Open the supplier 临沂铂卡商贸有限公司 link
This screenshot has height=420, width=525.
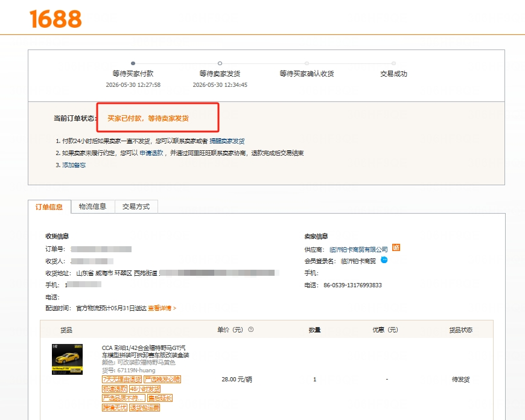click(358, 249)
